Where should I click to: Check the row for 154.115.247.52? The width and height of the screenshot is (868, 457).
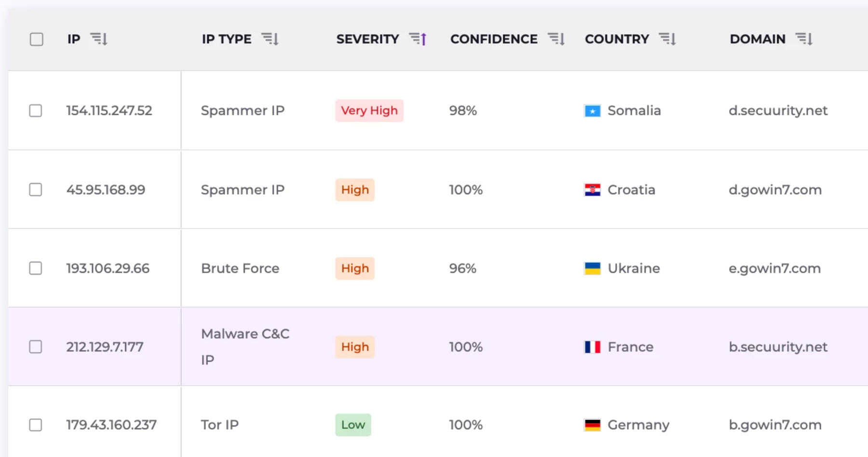pyautogui.click(x=36, y=111)
